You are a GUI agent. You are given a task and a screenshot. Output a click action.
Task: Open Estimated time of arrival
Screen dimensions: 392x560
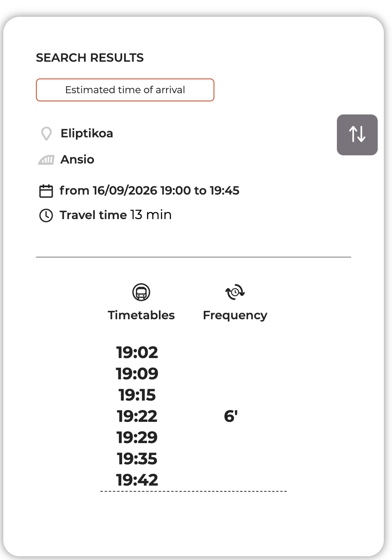125,90
